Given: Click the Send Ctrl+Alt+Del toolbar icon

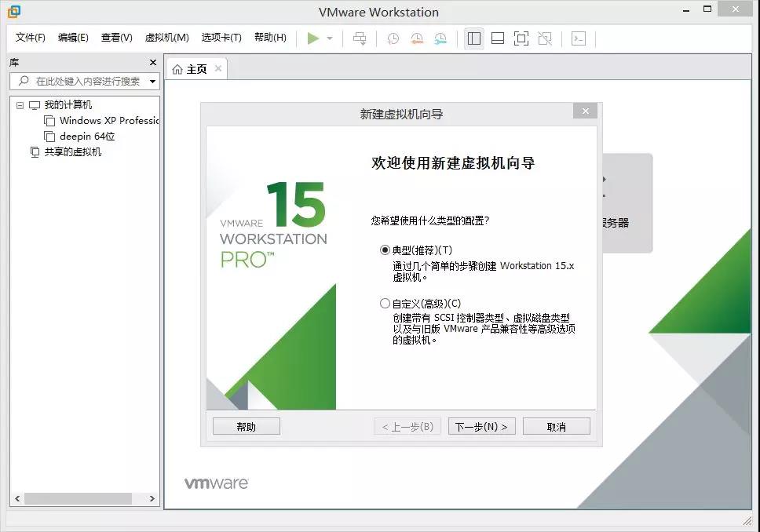Looking at the screenshot, I should coord(360,38).
